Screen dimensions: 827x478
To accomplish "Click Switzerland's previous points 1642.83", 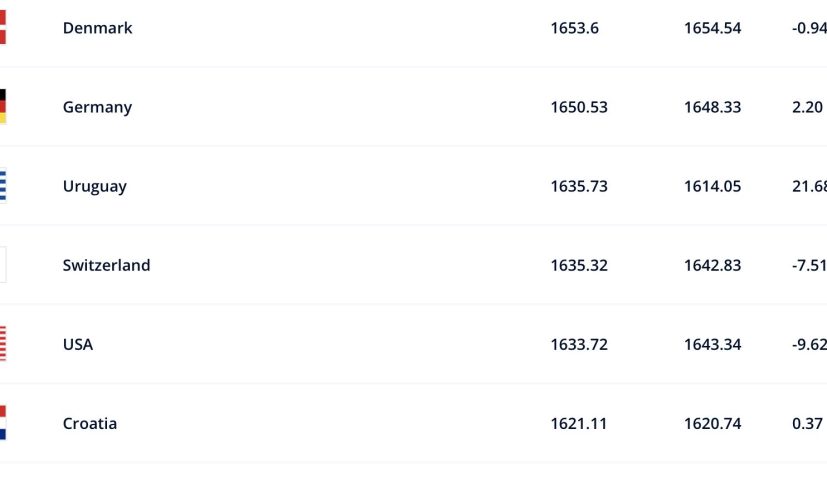I will click(712, 265).
